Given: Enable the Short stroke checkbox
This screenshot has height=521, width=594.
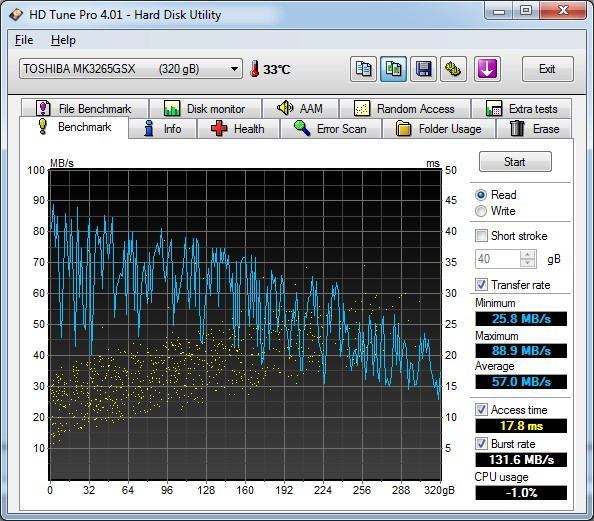Looking at the screenshot, I should coord(481,236).
